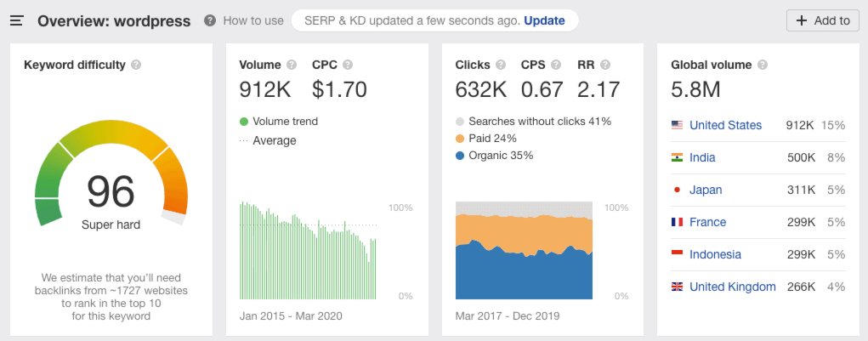Click the green Volume trend legend dot
Image resolution: width=868 pixels, height=341 pixels.
(244, 122)
